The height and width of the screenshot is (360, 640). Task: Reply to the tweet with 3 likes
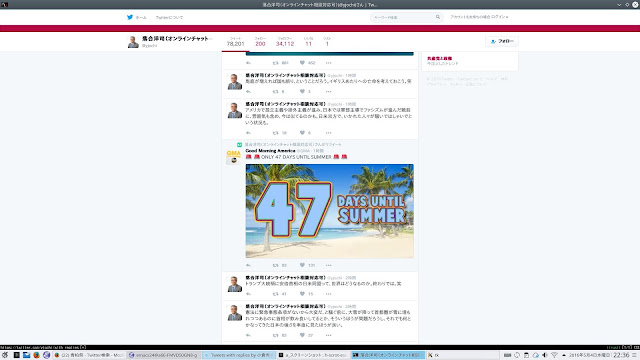(248, 91)
